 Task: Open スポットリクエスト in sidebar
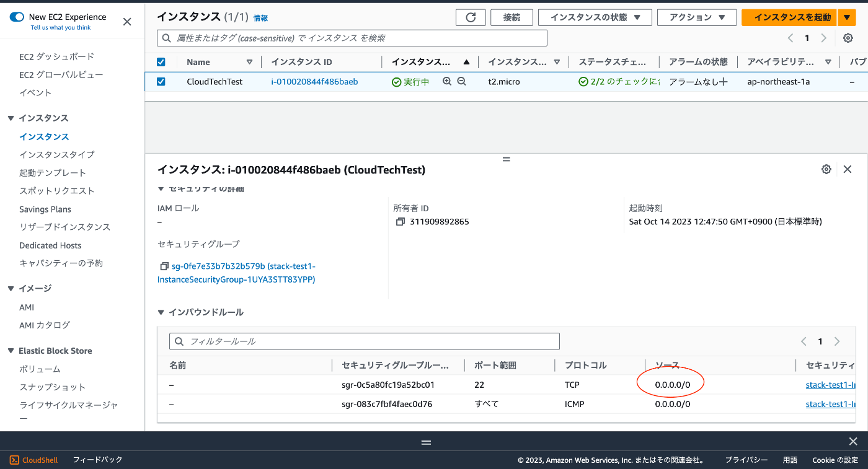pos(57,190)
